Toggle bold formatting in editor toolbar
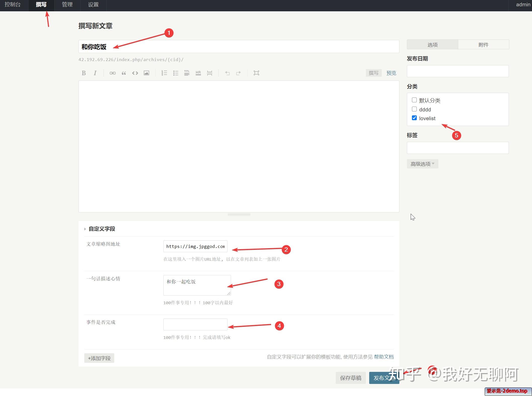Viewport: 532px width, 396px height. click(84, 73)
